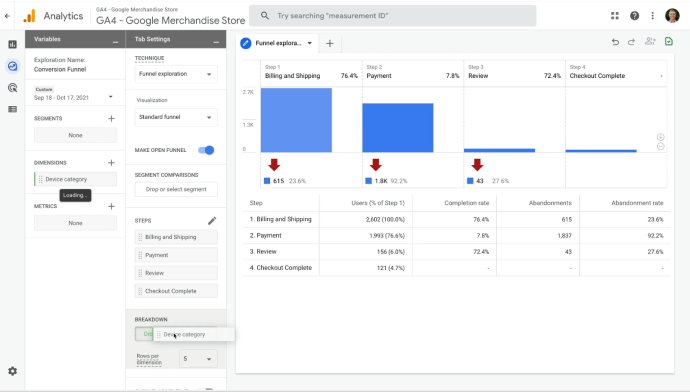Toggle the Make Open Funnel switch
The image size is (690, 392).
[x=206, y=150]
